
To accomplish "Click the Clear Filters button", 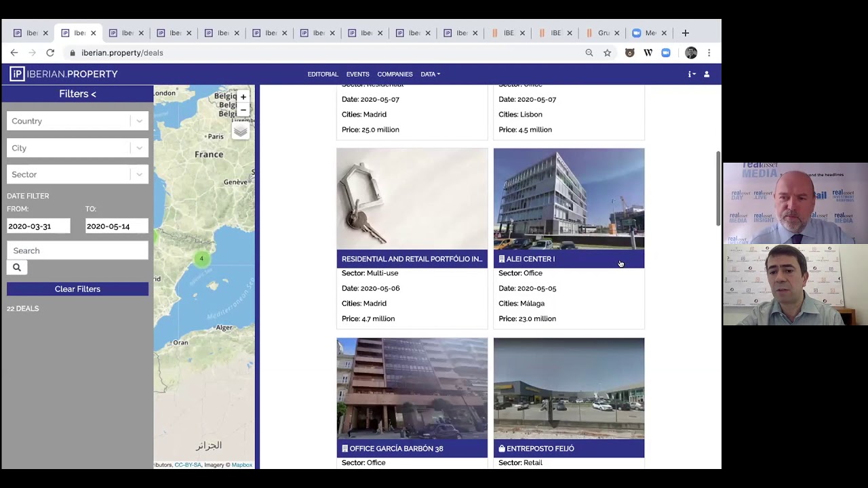I will (x=77, y=289).
